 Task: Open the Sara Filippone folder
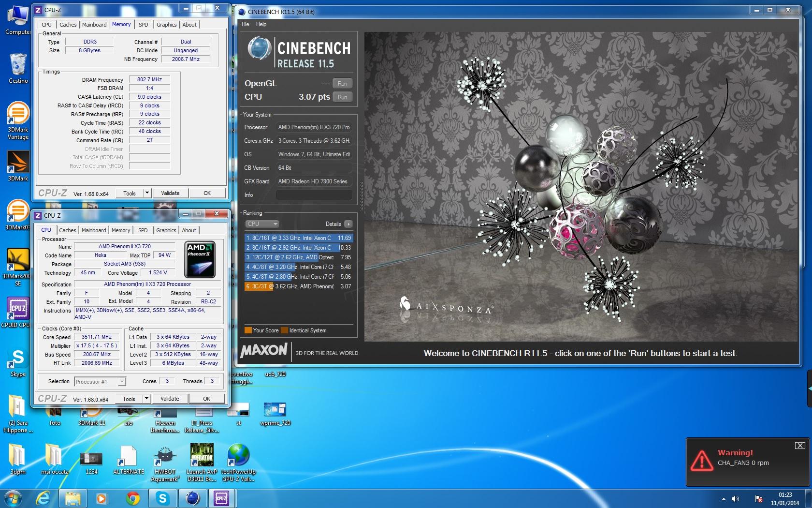click(18, 414)
